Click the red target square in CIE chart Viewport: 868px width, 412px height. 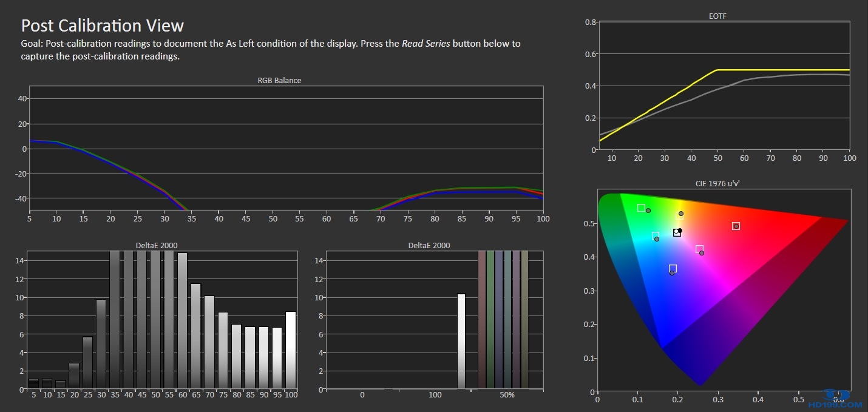[x=736, y=226]
